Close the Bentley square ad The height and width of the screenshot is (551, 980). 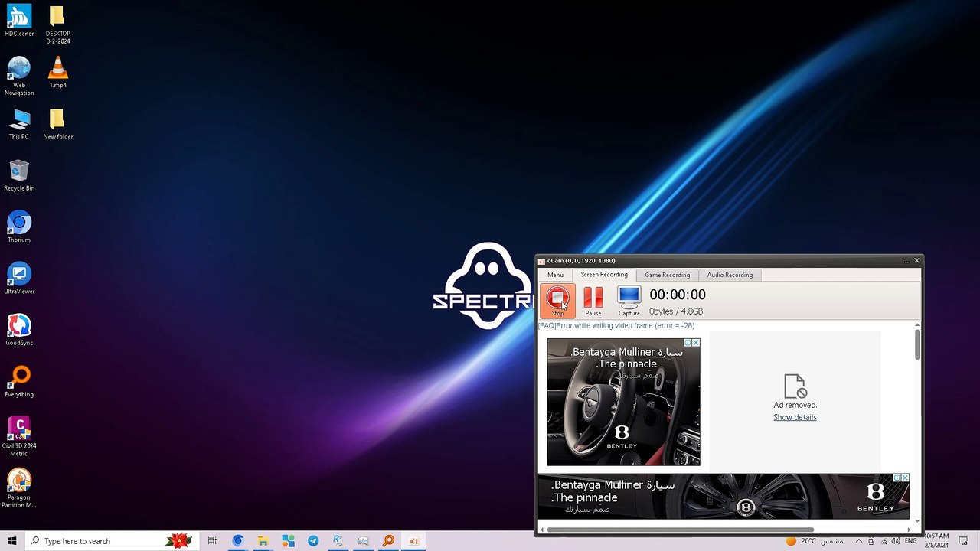[695, 343]
